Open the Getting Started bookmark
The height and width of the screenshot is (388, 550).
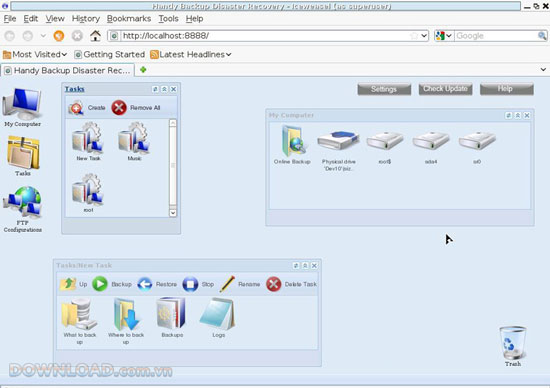(x=109, y=54)
